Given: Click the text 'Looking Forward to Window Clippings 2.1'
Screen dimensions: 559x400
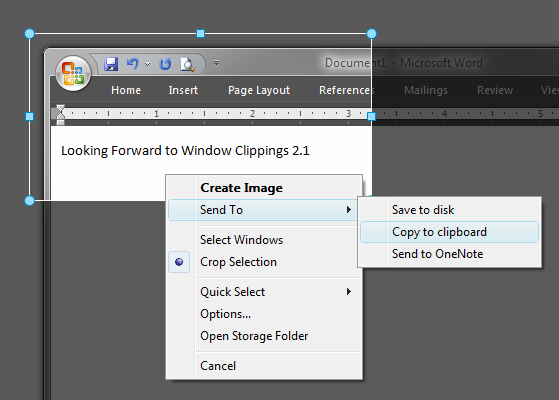Looking at the screenshot, I should click(185, 151).
